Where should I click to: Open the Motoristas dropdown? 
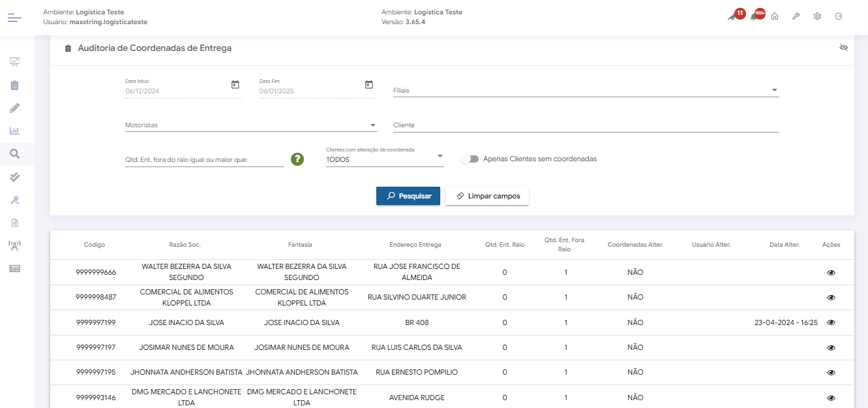(x=373, y=125)
